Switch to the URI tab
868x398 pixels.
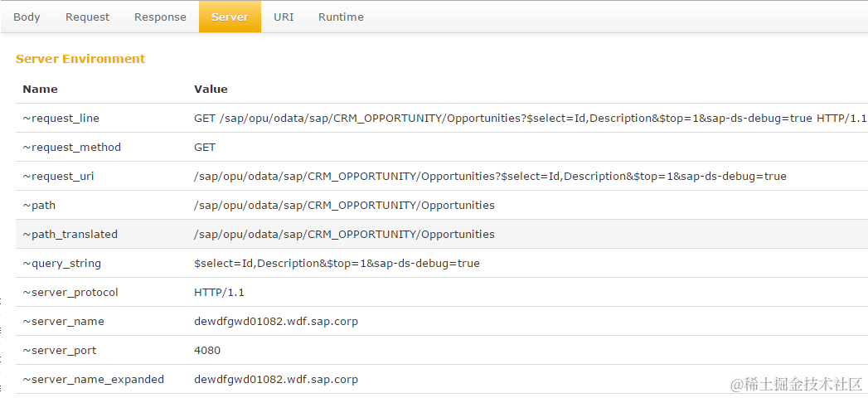click(284, 17)
